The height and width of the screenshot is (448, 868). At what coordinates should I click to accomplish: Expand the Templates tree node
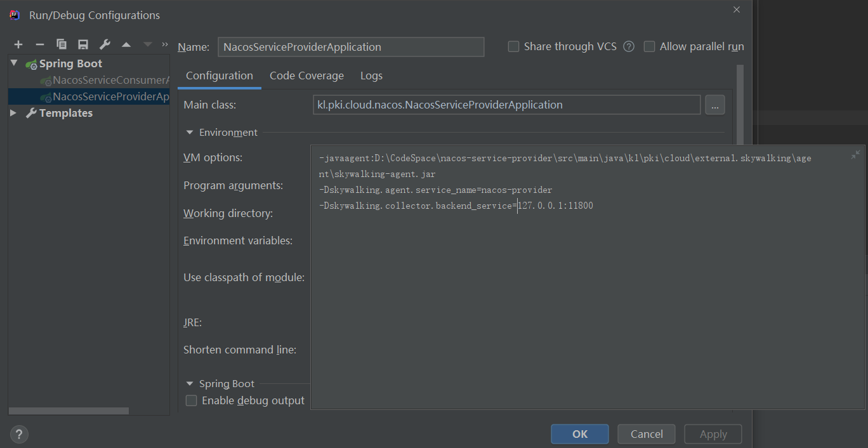(14, 112)
